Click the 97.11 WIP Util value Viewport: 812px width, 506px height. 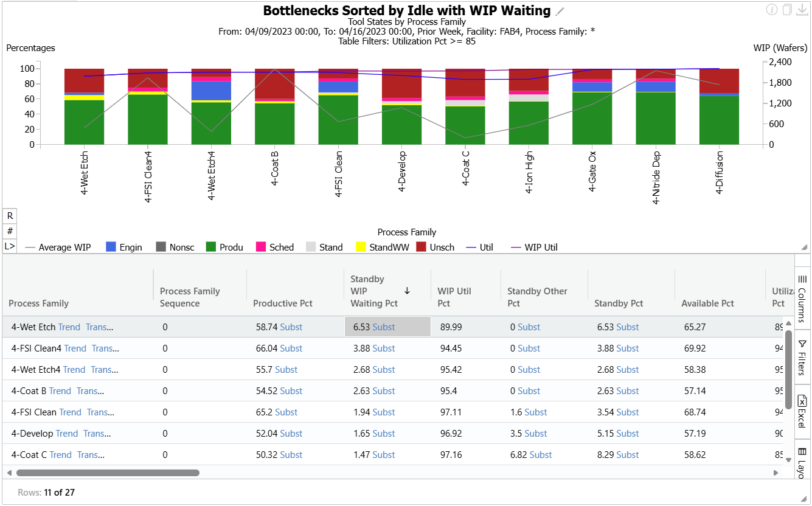coord(451,412)
